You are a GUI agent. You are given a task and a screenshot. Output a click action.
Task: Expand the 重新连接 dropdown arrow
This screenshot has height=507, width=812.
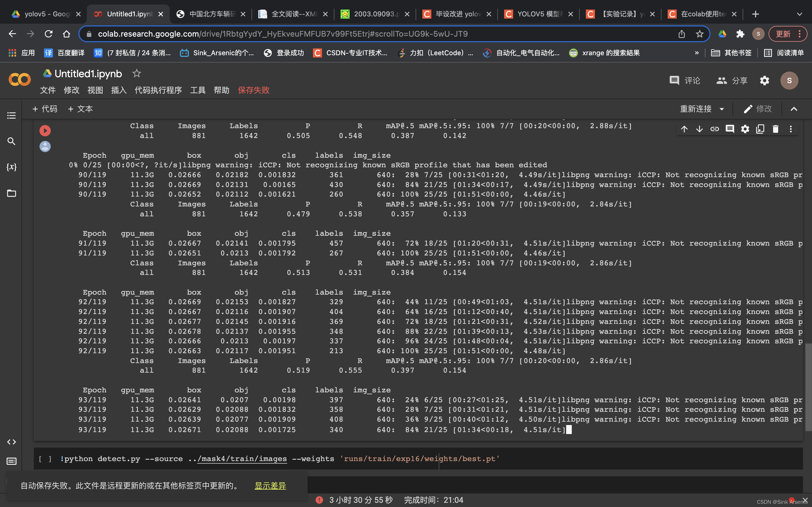pos(722,109)
